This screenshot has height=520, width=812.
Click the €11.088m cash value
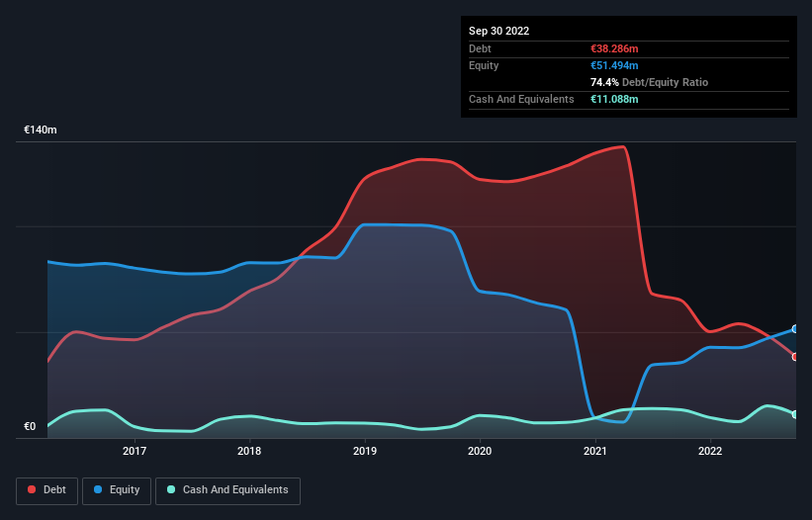coord(614,99)
